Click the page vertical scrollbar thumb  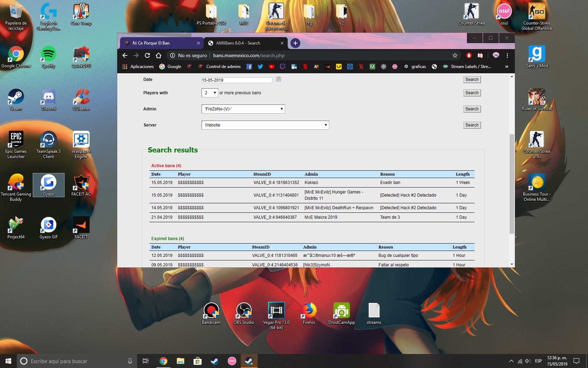(x=512, y=184)
